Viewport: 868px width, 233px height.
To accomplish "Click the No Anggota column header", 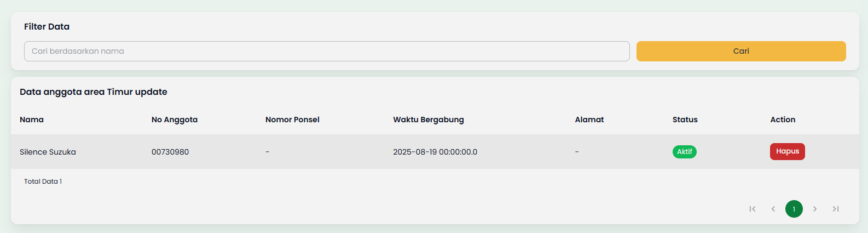I will [175, 120].
